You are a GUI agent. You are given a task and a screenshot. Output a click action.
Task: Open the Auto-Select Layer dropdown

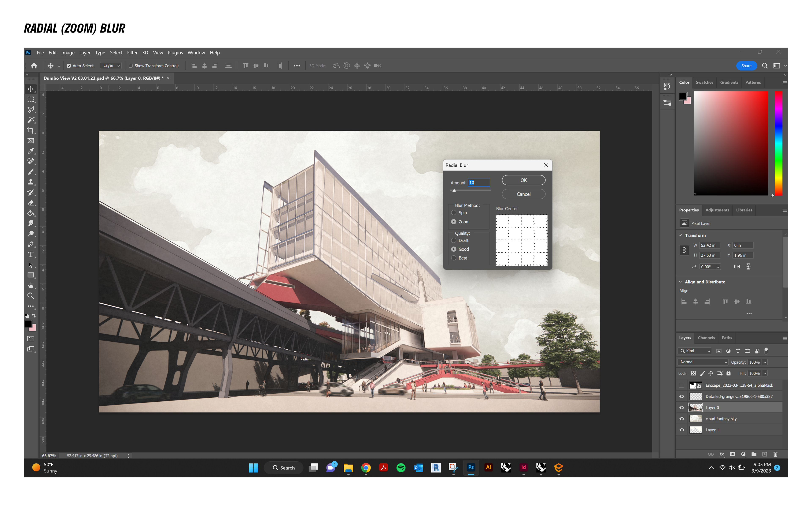click(111, 66)
